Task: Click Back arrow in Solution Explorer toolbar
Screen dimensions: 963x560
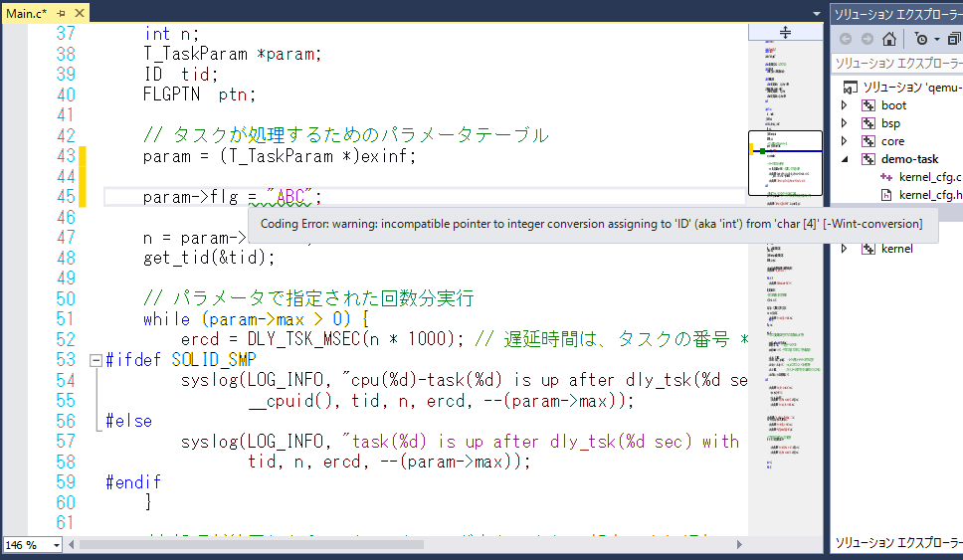Action: pyautogui.click(x=846, y=39)
